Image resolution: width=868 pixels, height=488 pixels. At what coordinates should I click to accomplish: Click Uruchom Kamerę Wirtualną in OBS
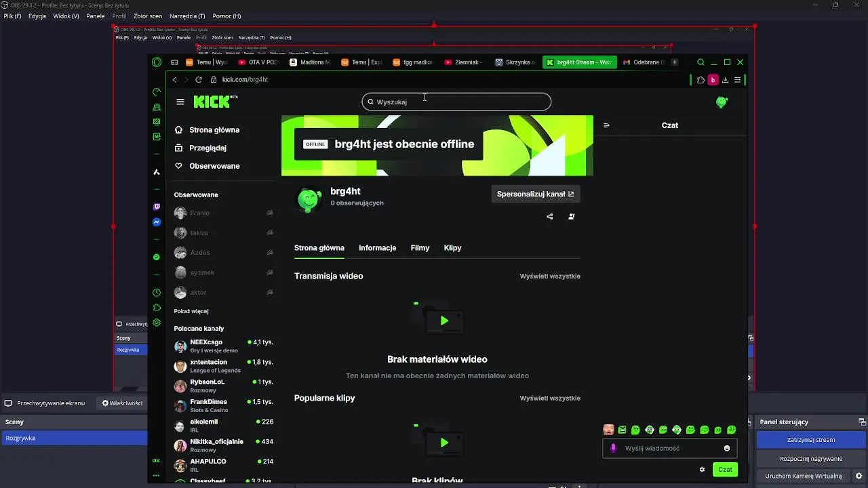(804, 476)
